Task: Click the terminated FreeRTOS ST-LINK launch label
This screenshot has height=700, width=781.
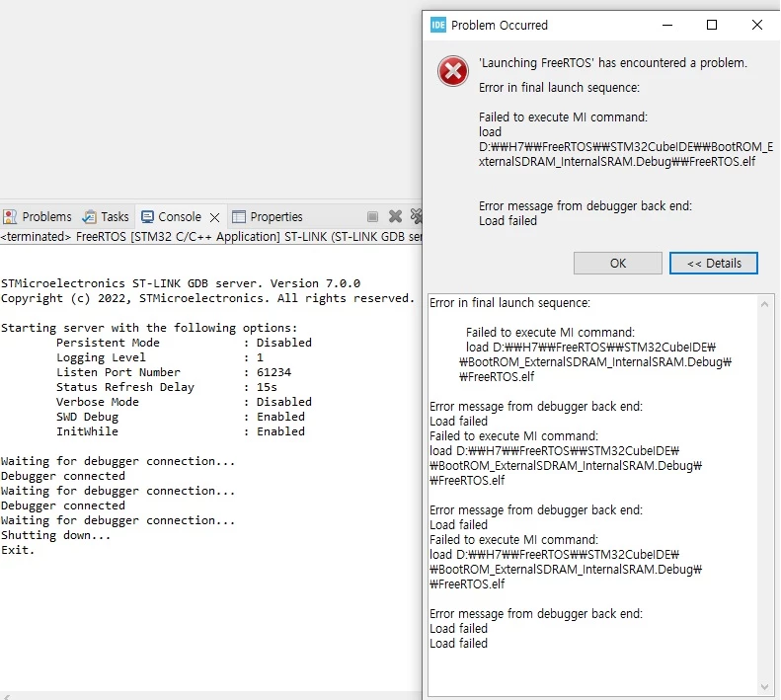Action: point(210,237)
